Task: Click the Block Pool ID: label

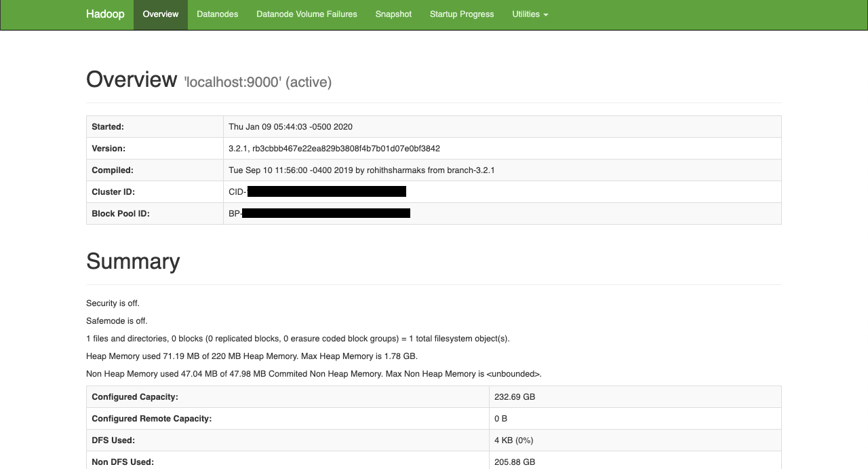Action: [121, 214]
